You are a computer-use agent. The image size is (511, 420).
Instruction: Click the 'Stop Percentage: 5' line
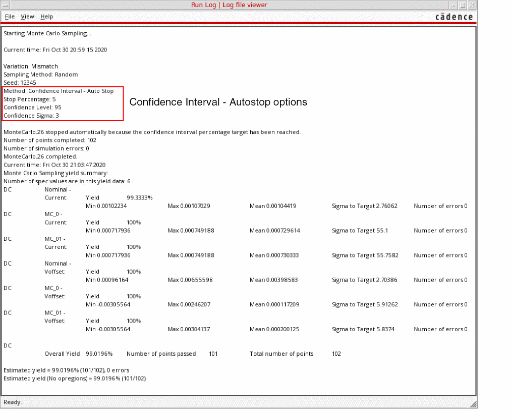tap(29, 99)
